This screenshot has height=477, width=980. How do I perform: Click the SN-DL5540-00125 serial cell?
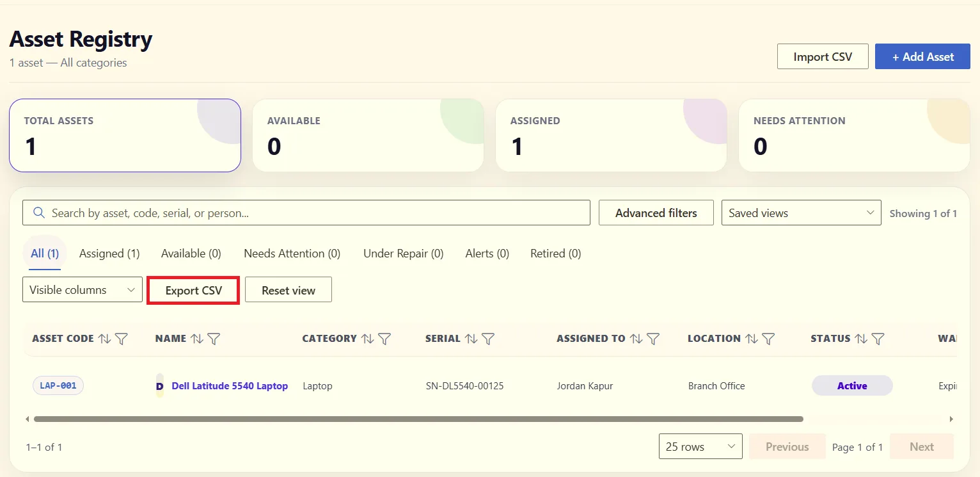[x=464, y=386]
